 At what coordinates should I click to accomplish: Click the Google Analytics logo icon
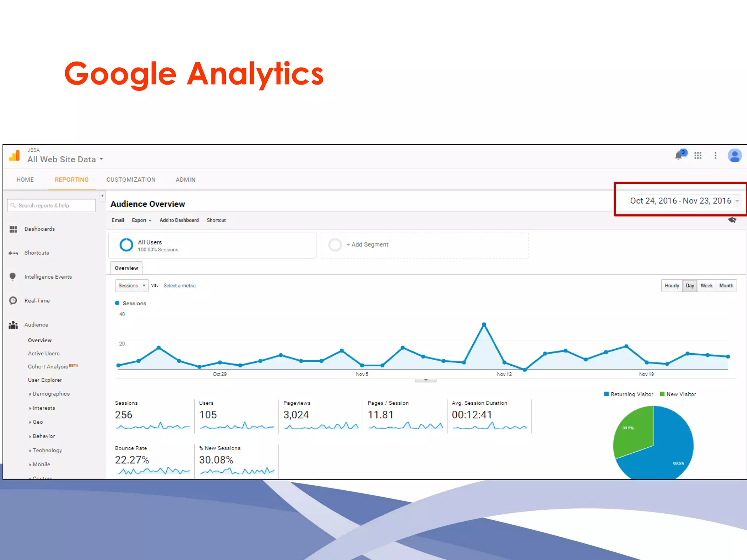(x=14, y=156)
